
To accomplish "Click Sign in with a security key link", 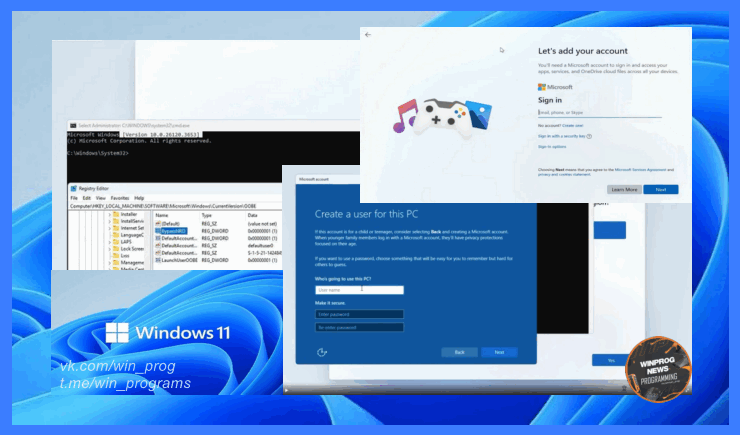I will pyautogui.click(x=562, y=136).
